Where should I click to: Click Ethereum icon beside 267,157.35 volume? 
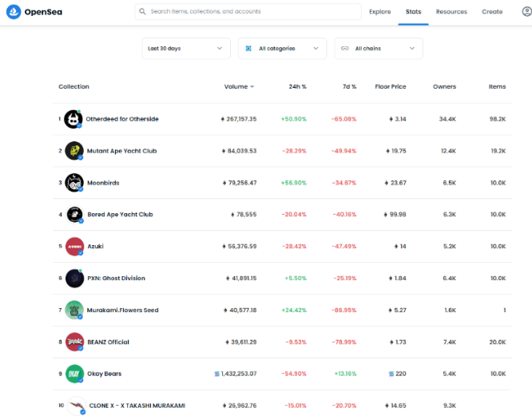(x=223, y=119)
